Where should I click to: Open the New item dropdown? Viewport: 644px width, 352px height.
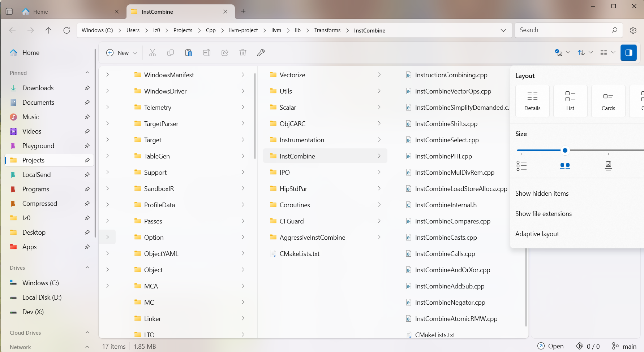(122, 53)
